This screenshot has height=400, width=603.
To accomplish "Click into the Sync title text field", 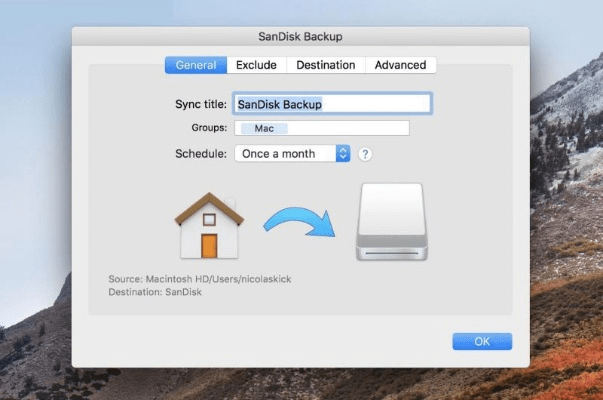I will (x=332, y=103).
